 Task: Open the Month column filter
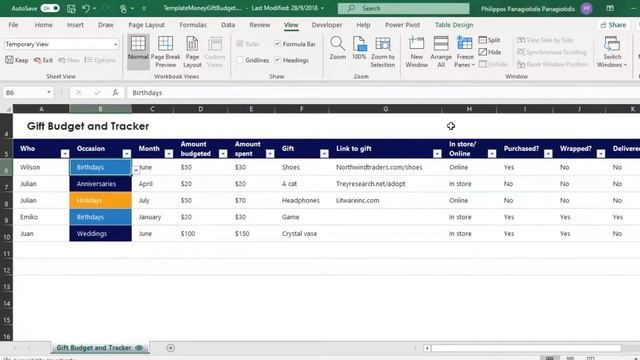(169, 153)
